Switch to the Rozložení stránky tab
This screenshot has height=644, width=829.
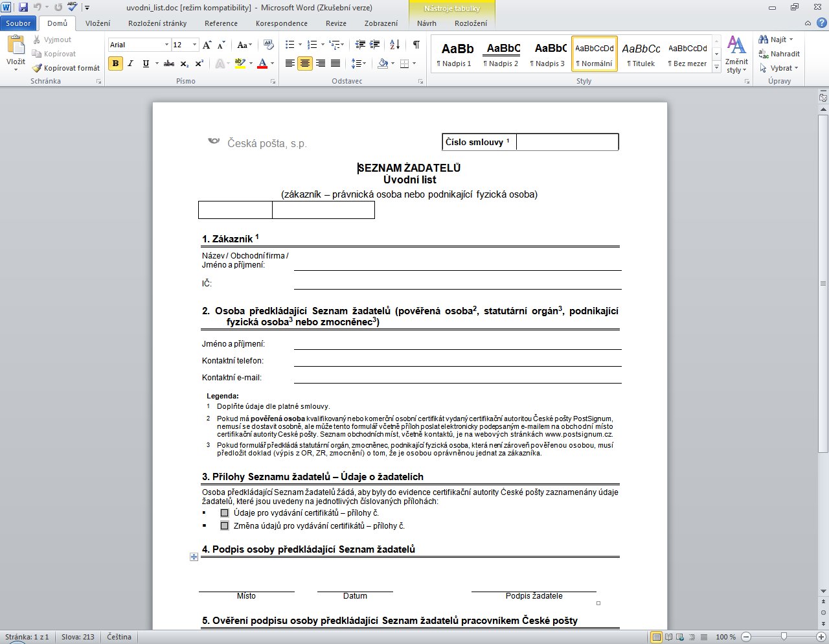[157, 23]
